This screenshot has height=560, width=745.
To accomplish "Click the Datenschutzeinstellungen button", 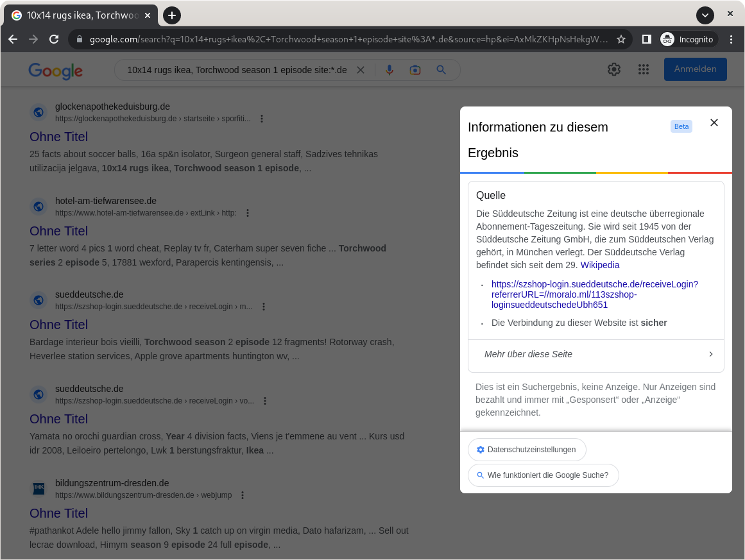I will click(527, 450).
